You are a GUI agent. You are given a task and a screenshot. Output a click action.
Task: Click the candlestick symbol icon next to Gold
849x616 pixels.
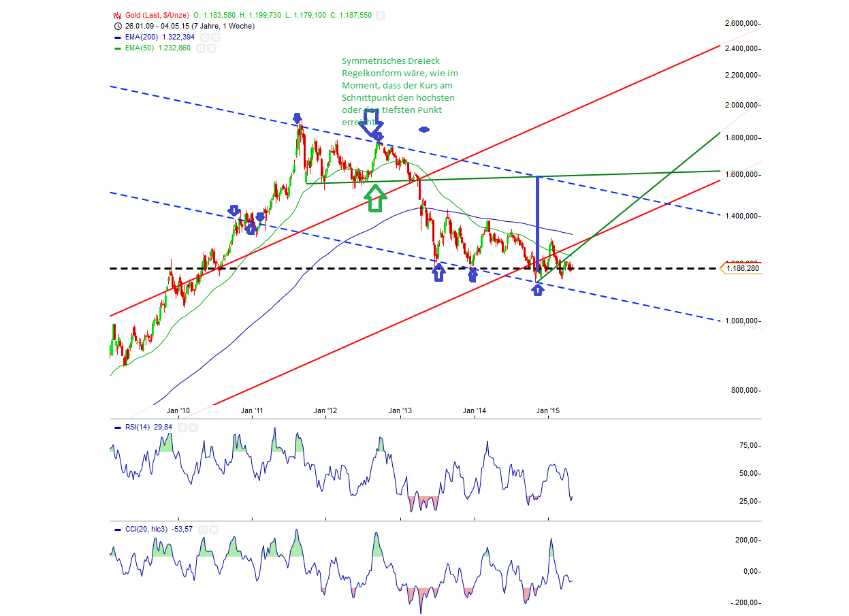point(117,15)
